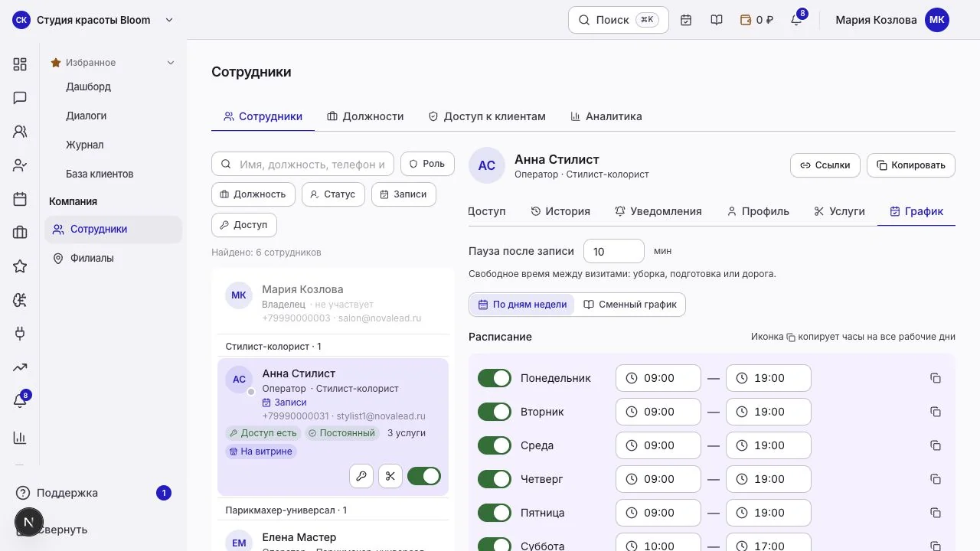Click the employee search input field
The image size is (980, 551).
(x=303, y=164)
